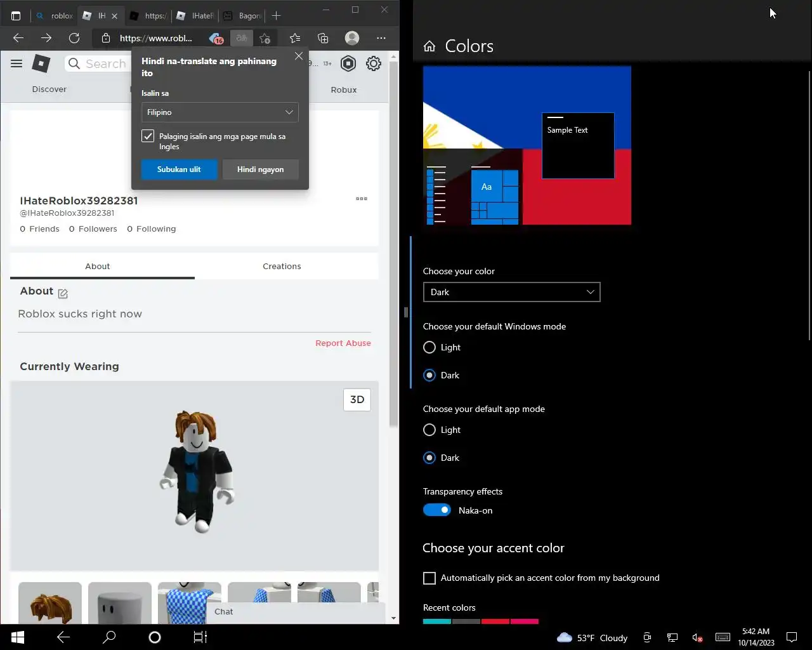Open the Favorites list icon
This screenshot has width=812, height=650.
[295, 38]
